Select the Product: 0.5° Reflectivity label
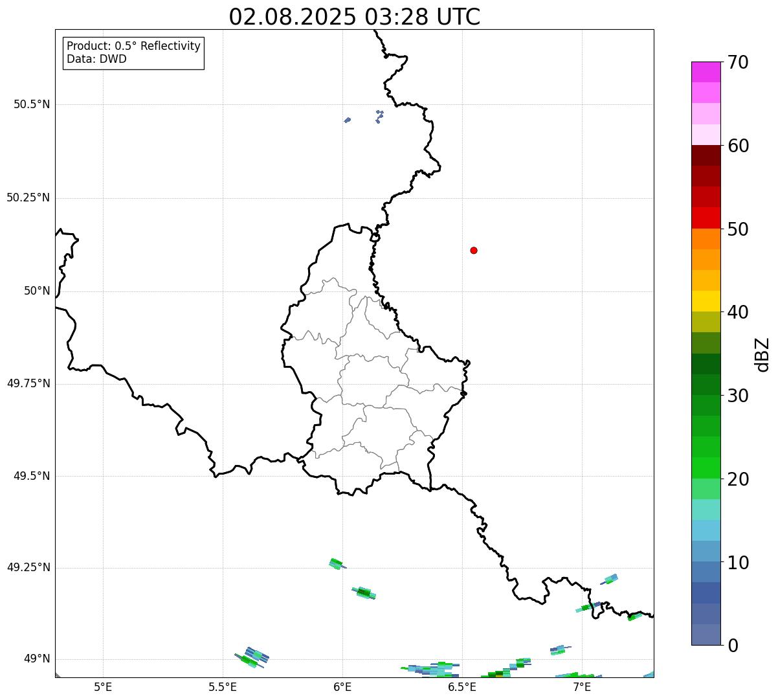This screenshot has height=700, width=778. (x=134, y=47)
